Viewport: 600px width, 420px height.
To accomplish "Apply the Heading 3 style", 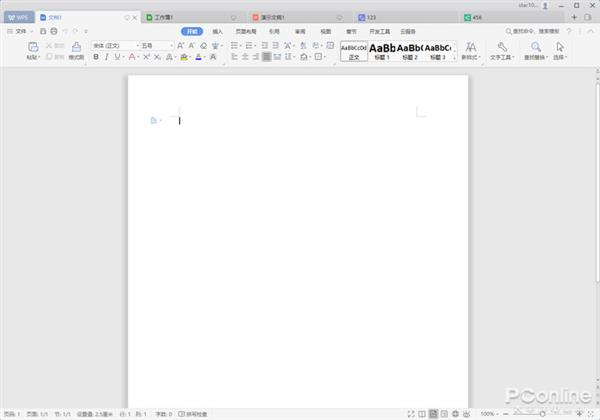I will point(438,51).
